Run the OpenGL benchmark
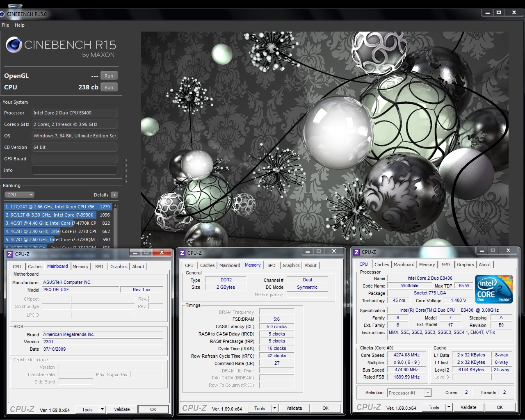The image size is (525, 420). (x=109, y=76)
